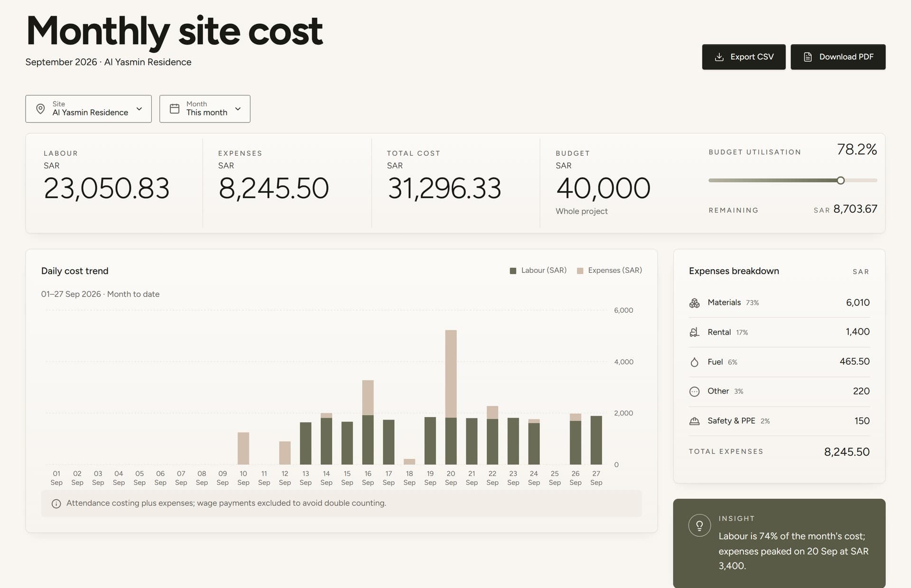Click the 16 Sep bar in the chart

pos(368,422)
